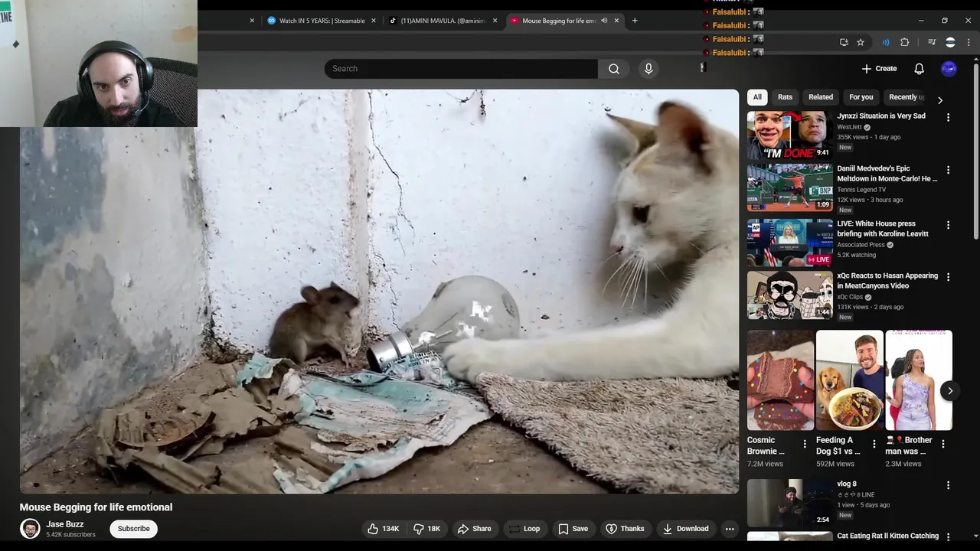The height and width of the screenshot is (551, 980).
Task: Click Jynxzi Situation is Very Sad title
Action: (x=881, y=116)
